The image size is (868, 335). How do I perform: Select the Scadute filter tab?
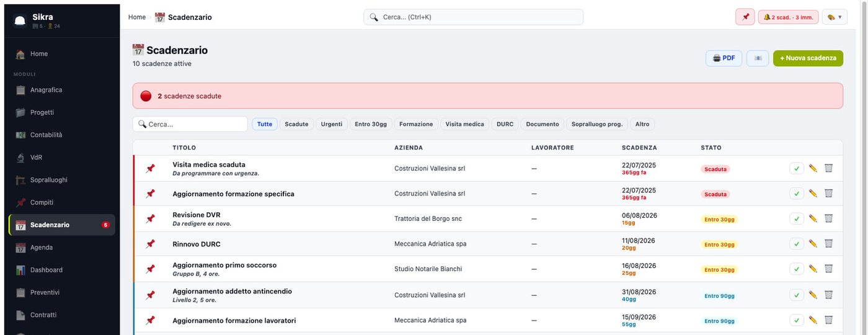click(296, 124)
